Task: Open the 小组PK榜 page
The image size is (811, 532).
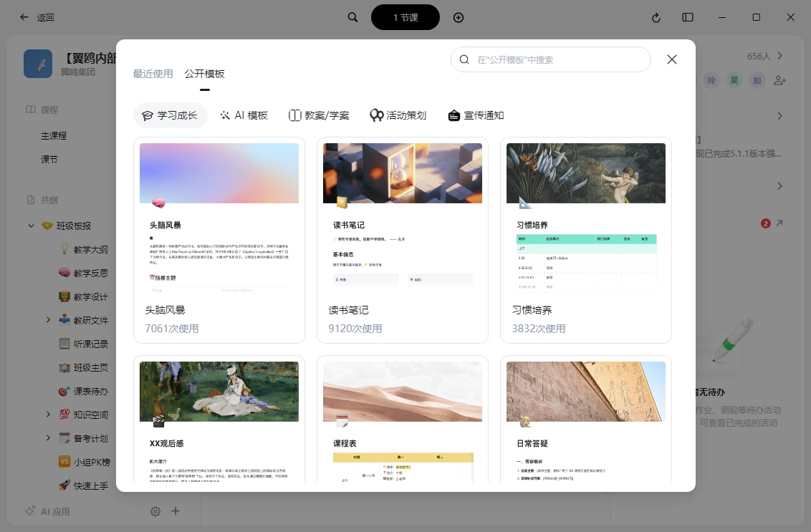Action: click(92, 463)
